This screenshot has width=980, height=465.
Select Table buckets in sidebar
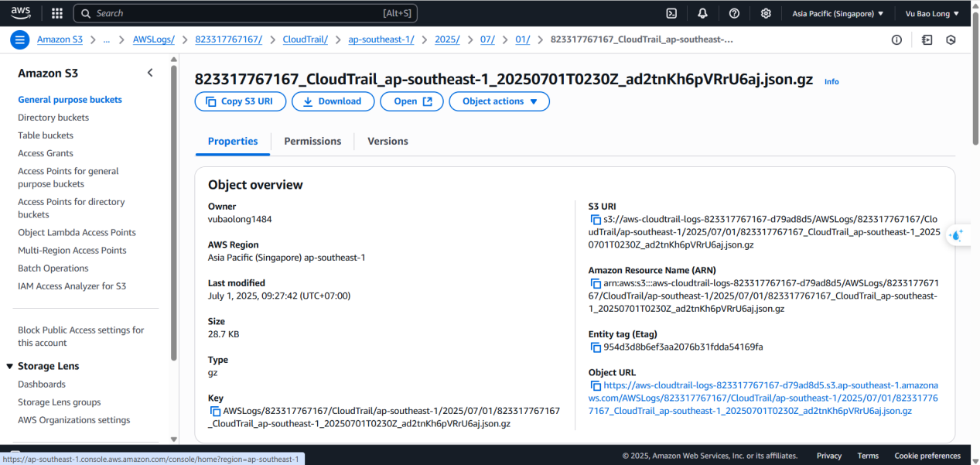coord(46,135)
